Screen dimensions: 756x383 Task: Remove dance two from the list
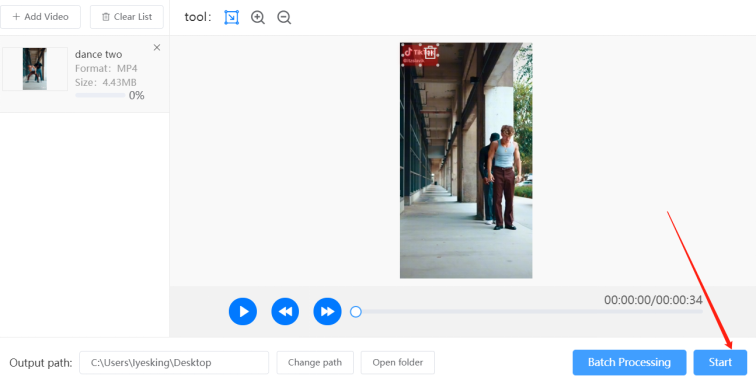(x=157, y=47)
